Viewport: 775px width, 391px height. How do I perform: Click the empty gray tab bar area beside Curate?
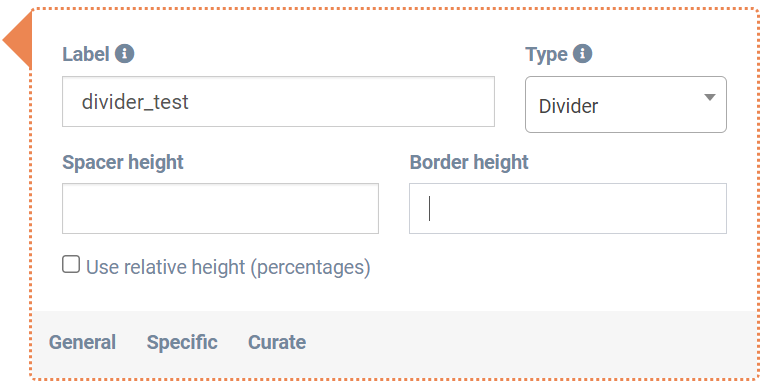[531, 342]
